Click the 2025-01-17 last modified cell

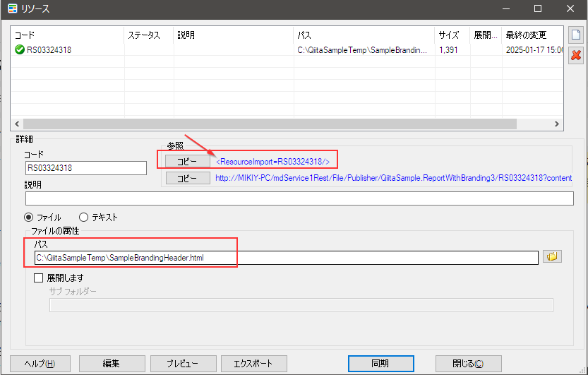pyautogui.click(x=534, y=50)
